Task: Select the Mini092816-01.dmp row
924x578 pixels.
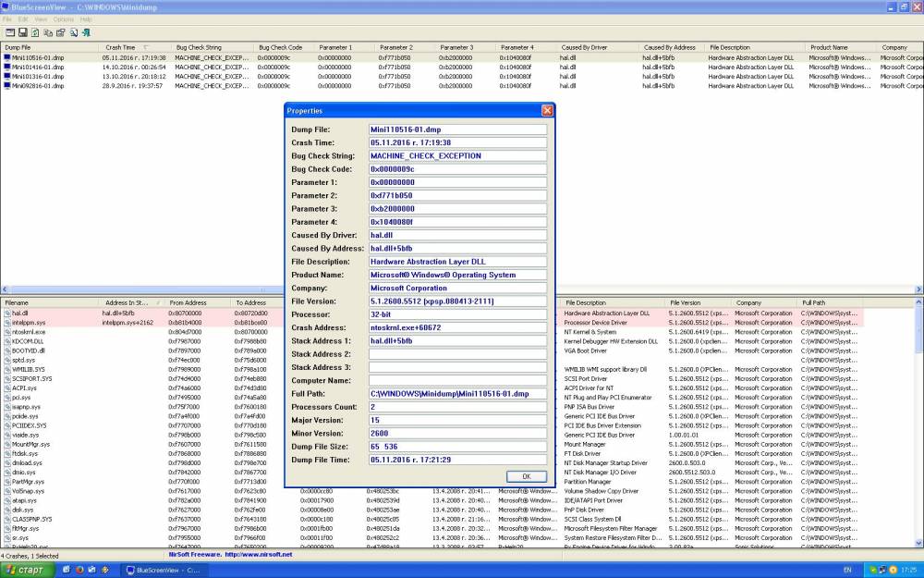Action: (x=462, y=86)
